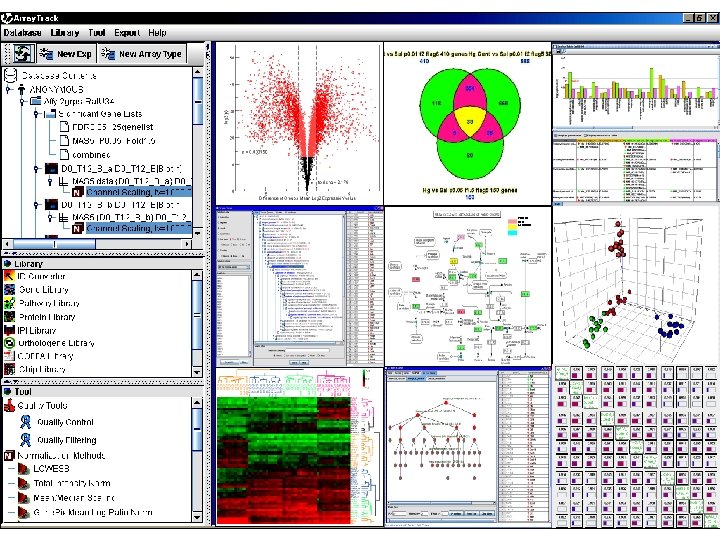This screenshot has width=720, height=540.
Task: Click the Tool list scroll-down arrow
Action: tap(197, 518)
